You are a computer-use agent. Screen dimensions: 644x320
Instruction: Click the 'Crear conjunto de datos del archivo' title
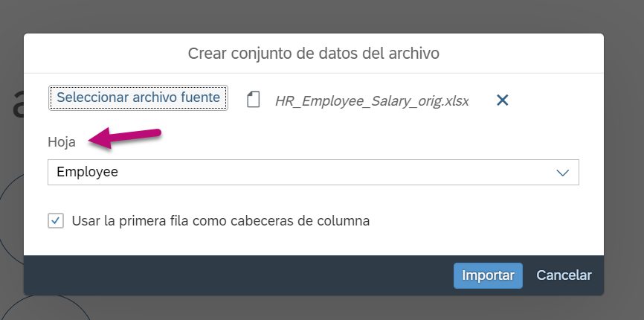click(x=313, y=54)
